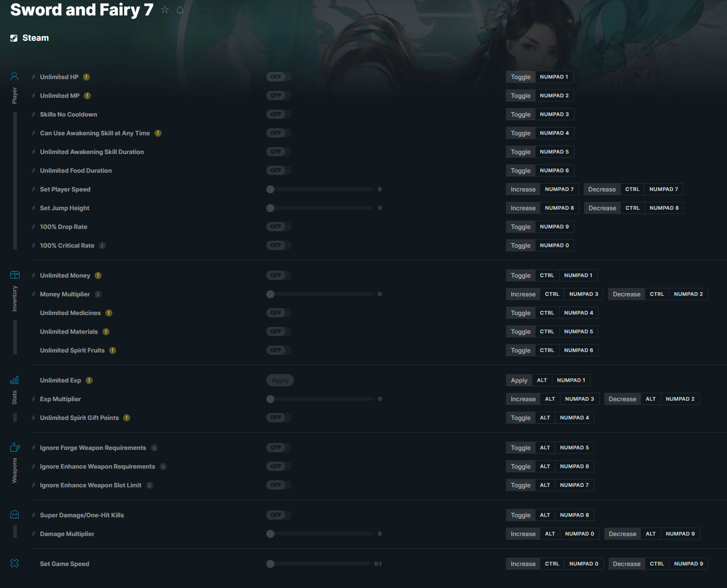
Task: Select the Player category icon
Action: point(15,76)
